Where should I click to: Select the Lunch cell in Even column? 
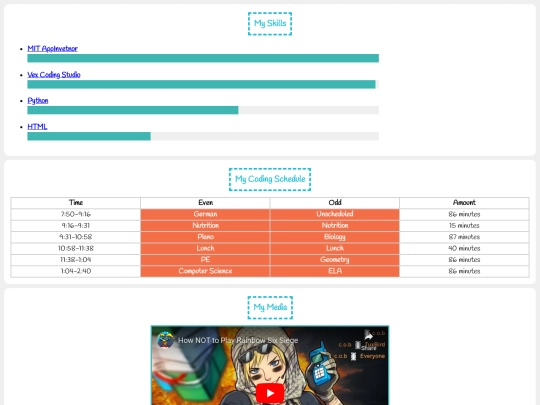pyautogui.click(x=205, y=248)
